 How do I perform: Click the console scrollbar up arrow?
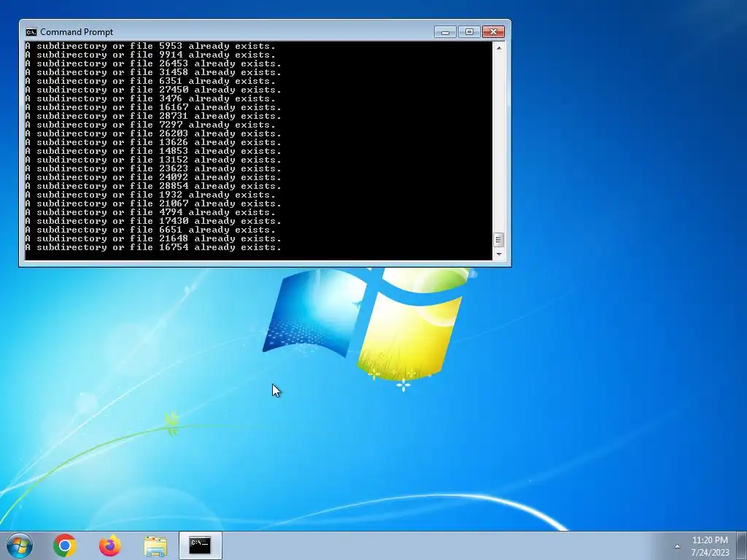click(499, 47)
